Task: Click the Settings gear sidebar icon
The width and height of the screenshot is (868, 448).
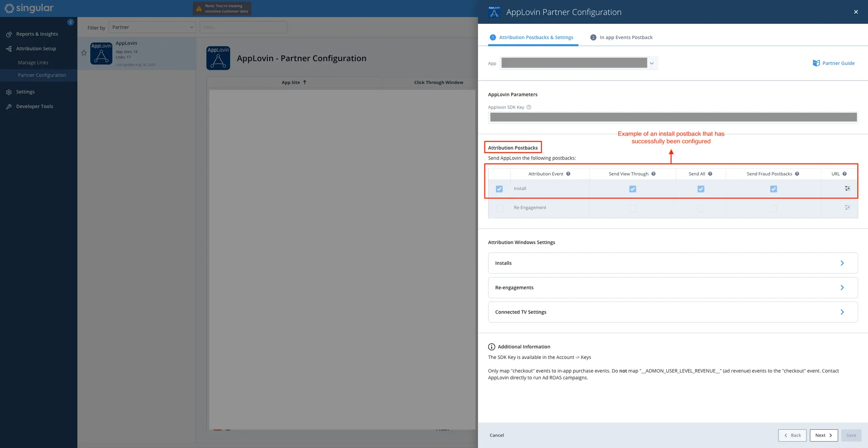Action: [9, 92]
